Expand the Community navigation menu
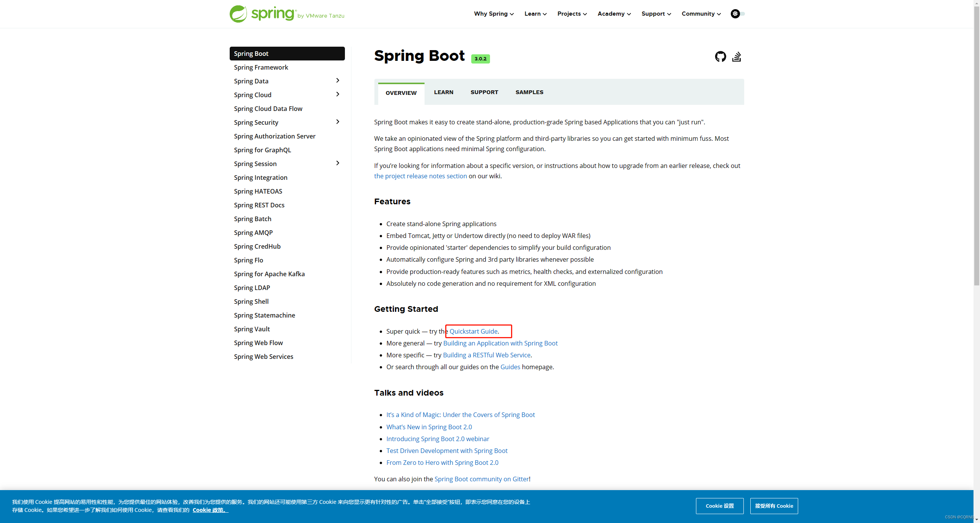The width and height of the screenshot is (980, 523). coord(701,14)
